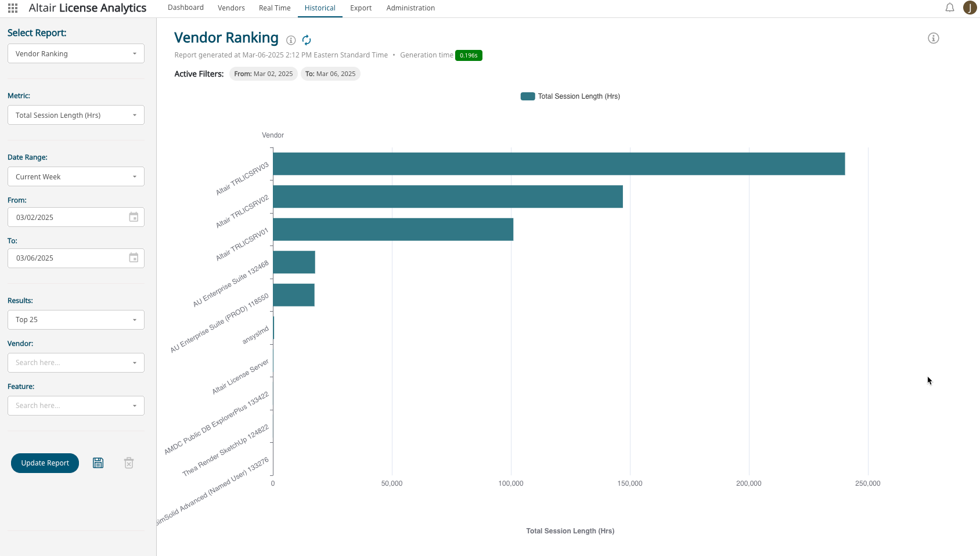Save report using the floppy disk icon

coord(98,463)
